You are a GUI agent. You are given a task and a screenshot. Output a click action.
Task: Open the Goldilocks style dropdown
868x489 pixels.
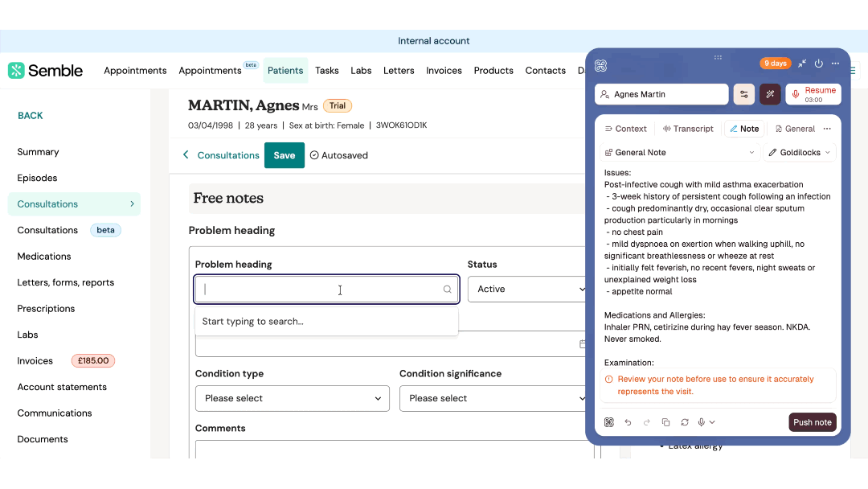click(800, 152)
